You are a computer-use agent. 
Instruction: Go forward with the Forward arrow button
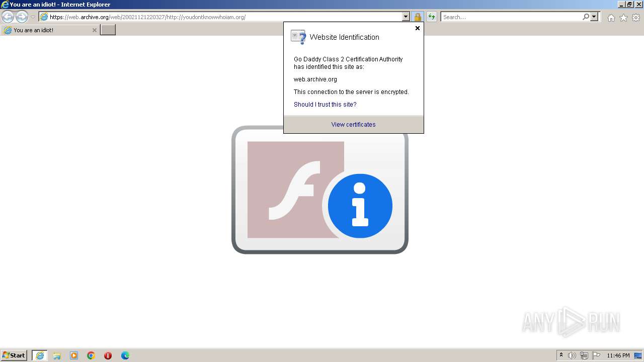(x=22, y=17)
